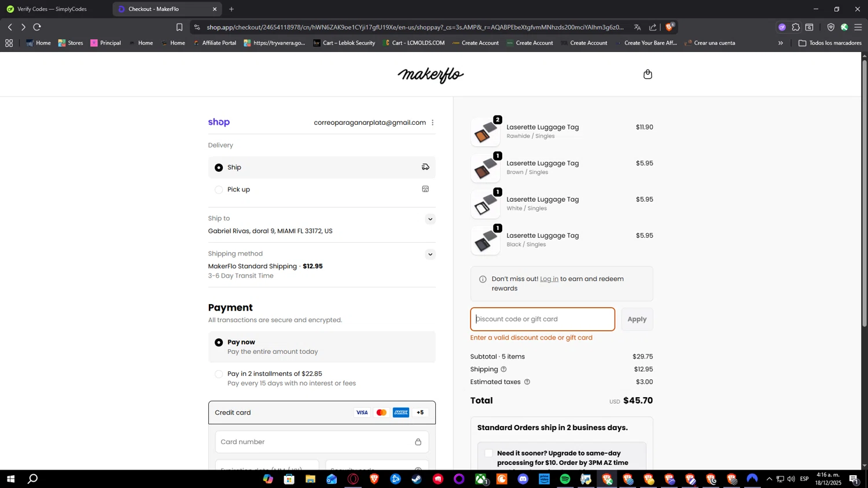Go back with the browser back arrow

point(10,27)
